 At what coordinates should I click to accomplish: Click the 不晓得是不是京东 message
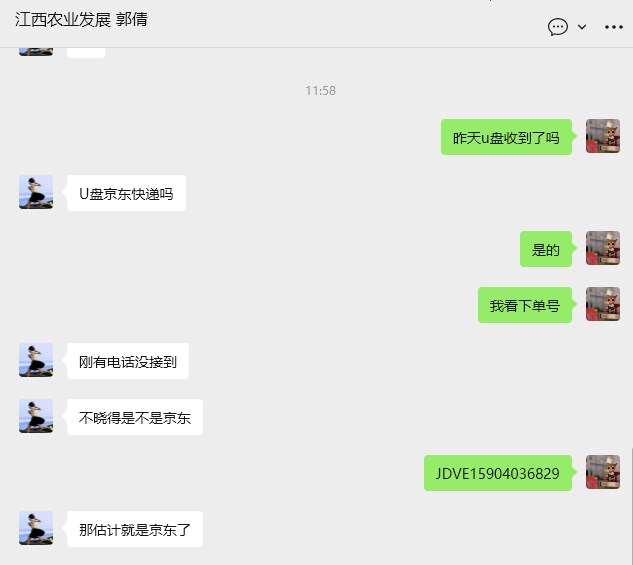coord(135,417)
